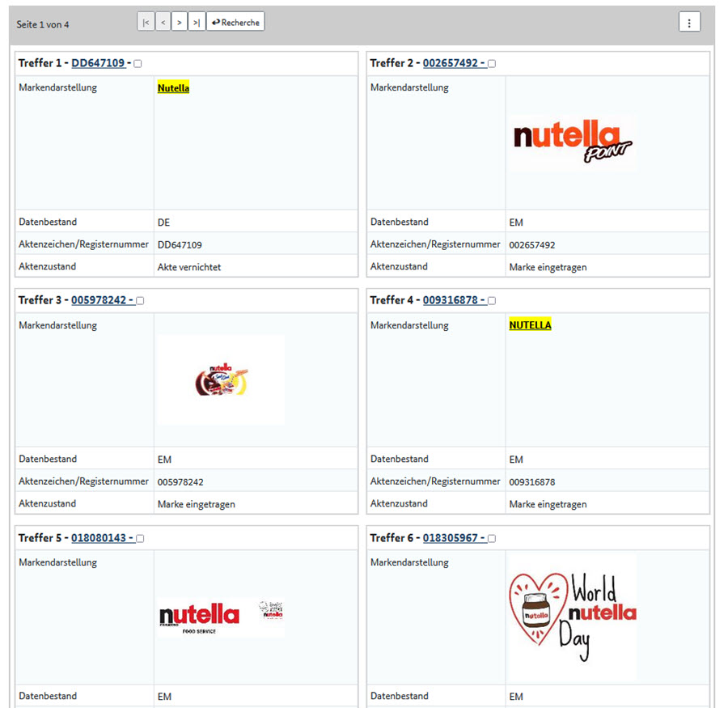This screenshot has width=728, height=708.
Task: Tick the Treffer 4 checkbox
Action: click(492, 301)
